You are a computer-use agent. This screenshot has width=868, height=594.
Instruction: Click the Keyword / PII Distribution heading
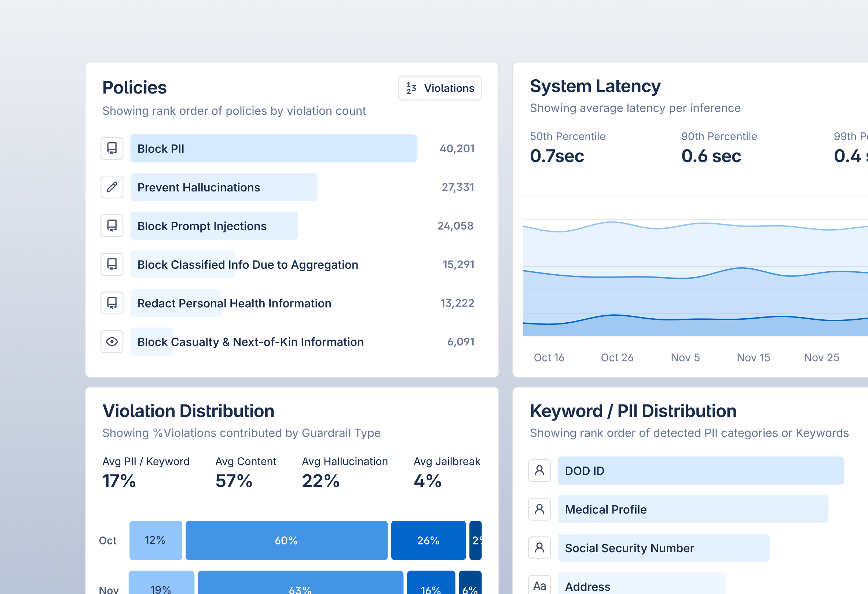point(633,411)
